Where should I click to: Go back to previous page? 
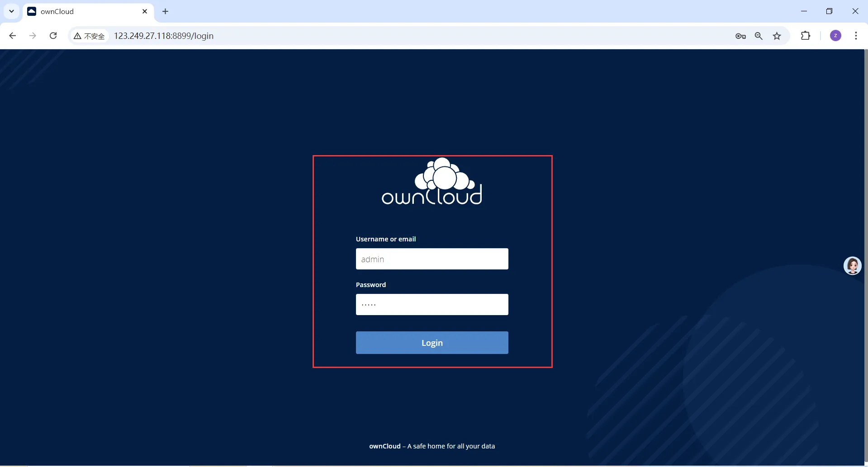pyautogui.click(x=13, y=36)
